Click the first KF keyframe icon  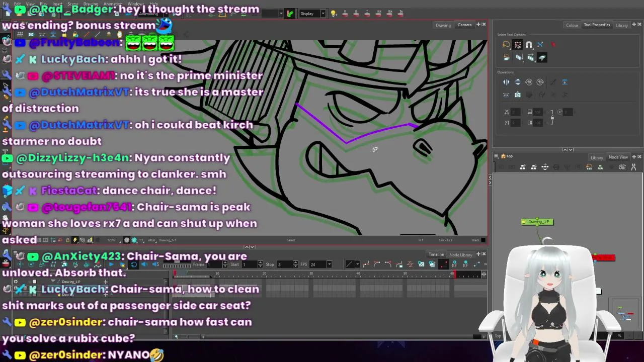tap(454, 264)
